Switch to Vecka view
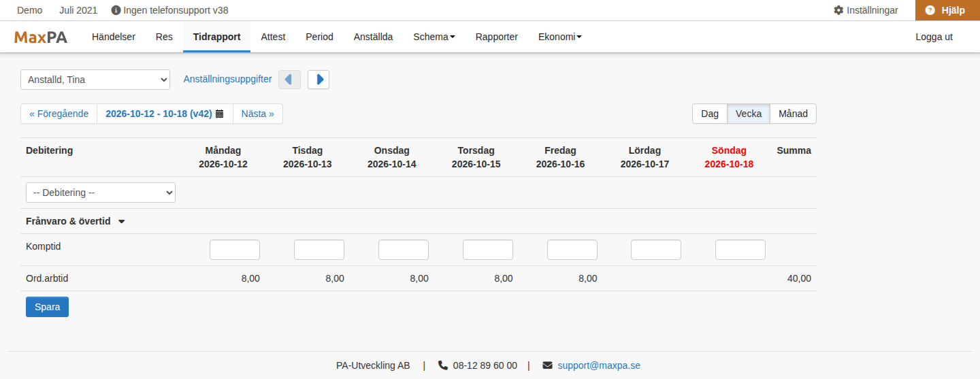This screenshot has width=980, height=379. [x=749, y=114]
